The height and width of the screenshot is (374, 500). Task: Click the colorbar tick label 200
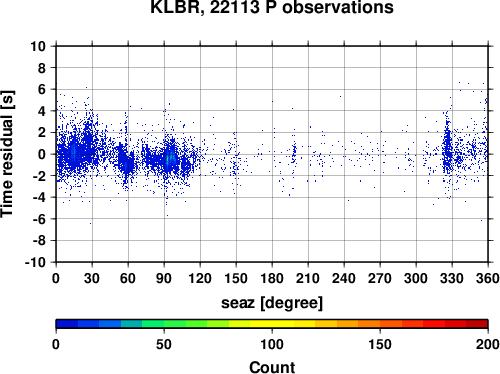(488, 344)
